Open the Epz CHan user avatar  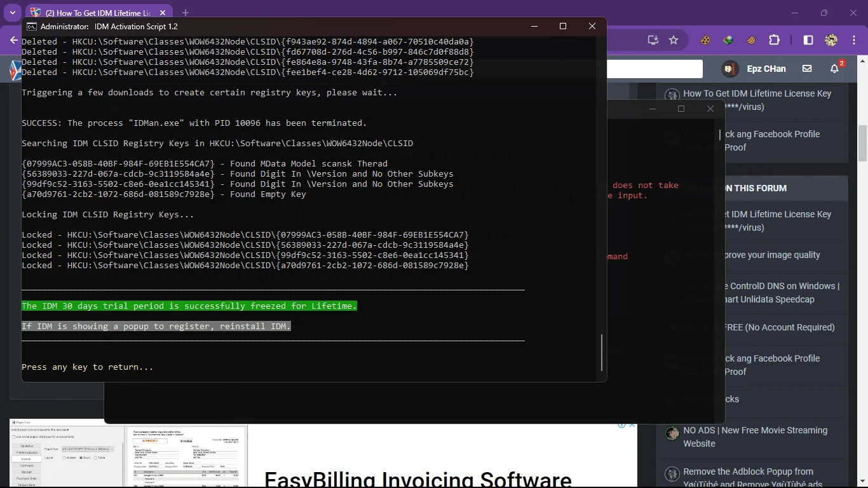[x=730, y=69]
